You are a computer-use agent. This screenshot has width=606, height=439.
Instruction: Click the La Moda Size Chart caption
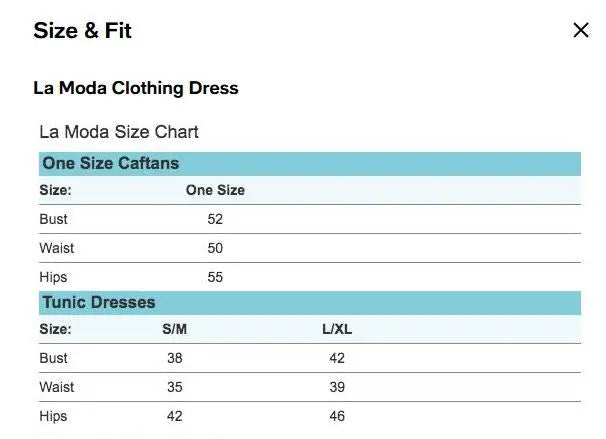[x=119, y=132]
